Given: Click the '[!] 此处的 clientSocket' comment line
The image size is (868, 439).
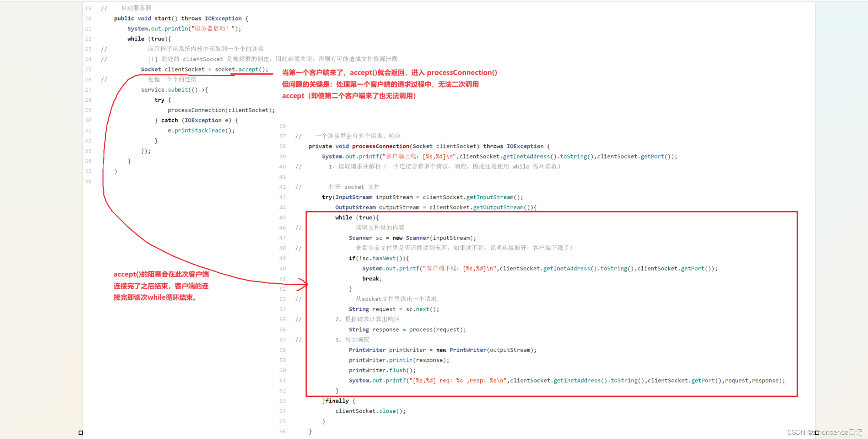Looking at the screenshot, I should [x=273, y=59].
